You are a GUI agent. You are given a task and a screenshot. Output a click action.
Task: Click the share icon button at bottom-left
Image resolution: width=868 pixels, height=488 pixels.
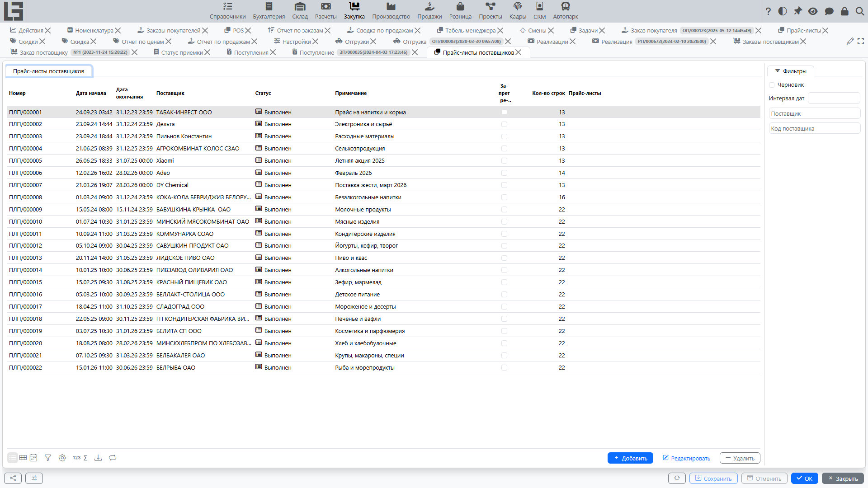click(13, 478)
